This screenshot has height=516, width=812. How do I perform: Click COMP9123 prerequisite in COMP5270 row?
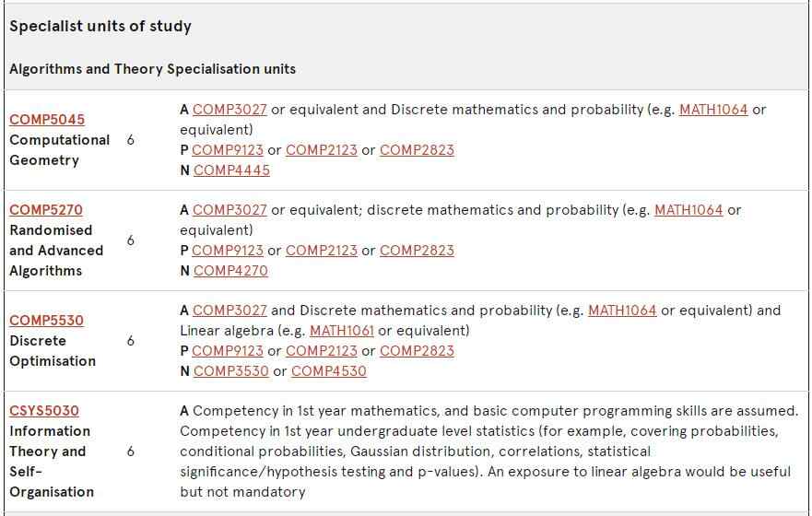click(228, 251)
